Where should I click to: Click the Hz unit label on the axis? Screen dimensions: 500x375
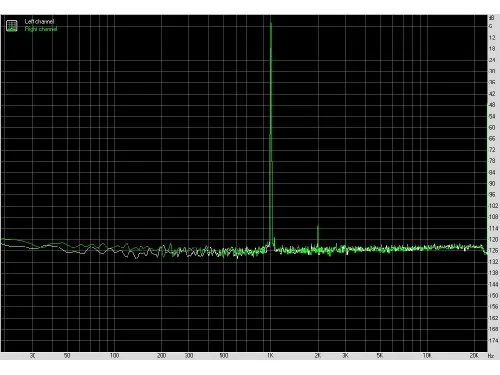coord(491,356)
